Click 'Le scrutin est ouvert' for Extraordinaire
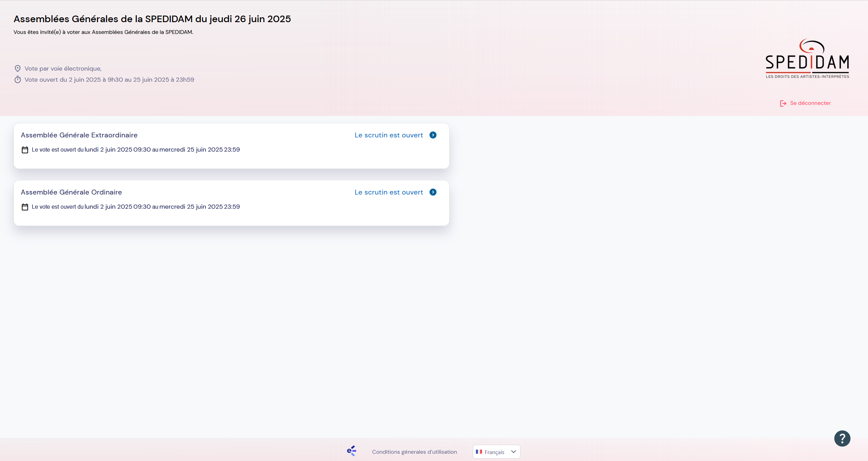 coord(389,135)
